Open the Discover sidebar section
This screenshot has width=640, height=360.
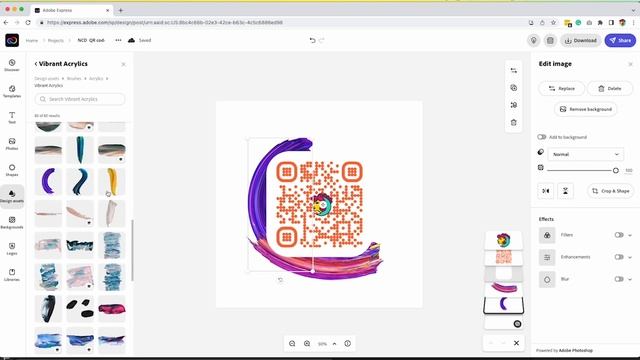click(x=12, y=65)
